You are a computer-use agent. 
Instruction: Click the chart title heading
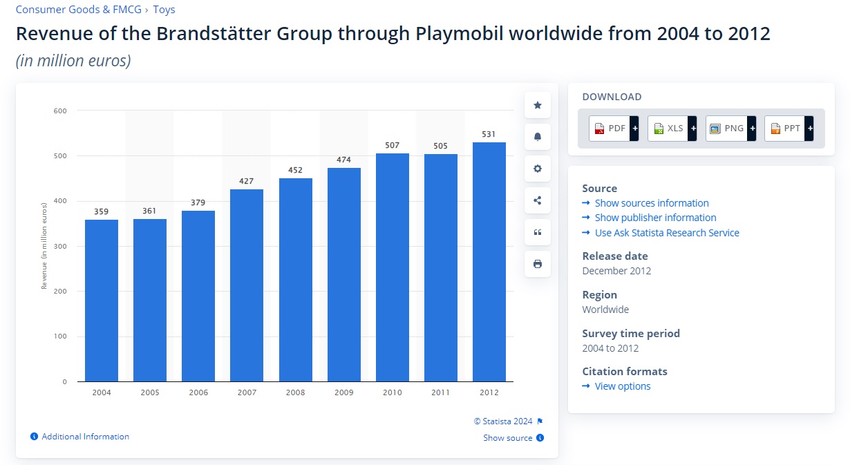click(x=393, y=33)
